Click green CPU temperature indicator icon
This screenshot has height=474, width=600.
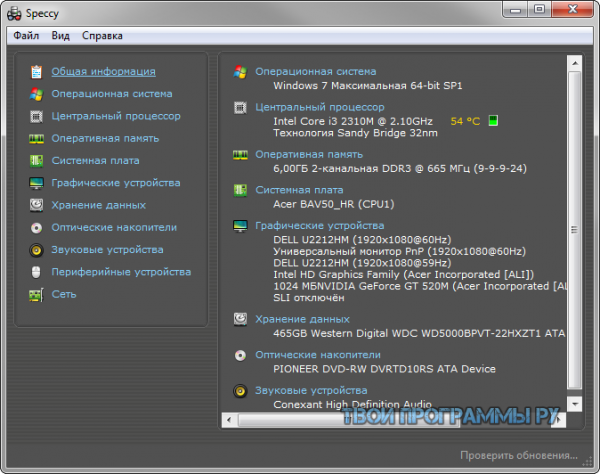[x=493, y=121]
